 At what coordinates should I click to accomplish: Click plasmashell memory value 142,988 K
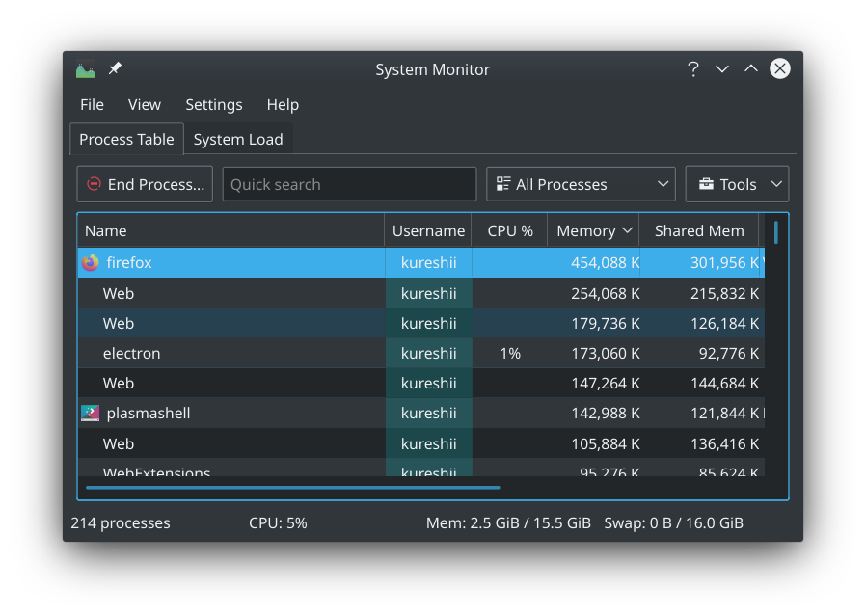coord(606,413)
